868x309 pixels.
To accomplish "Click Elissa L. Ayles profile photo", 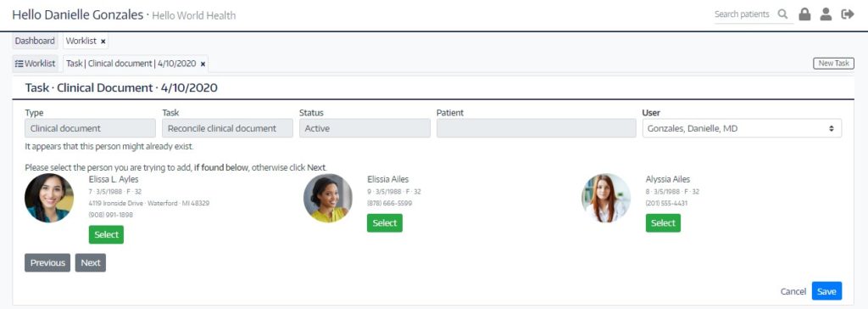I will [x=49, y=198].
